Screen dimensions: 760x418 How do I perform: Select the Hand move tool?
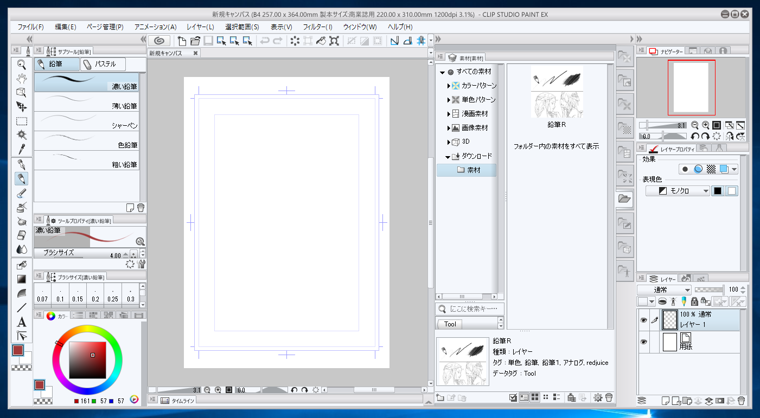[x=21, y=79]
